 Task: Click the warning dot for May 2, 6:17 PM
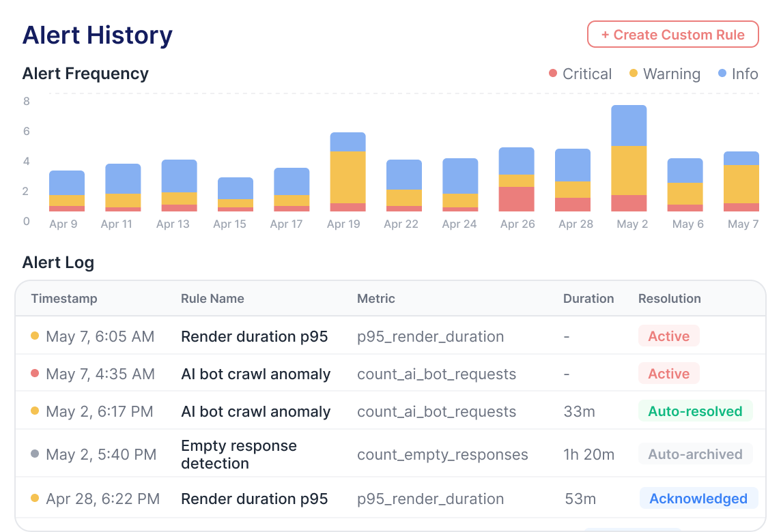35,411
